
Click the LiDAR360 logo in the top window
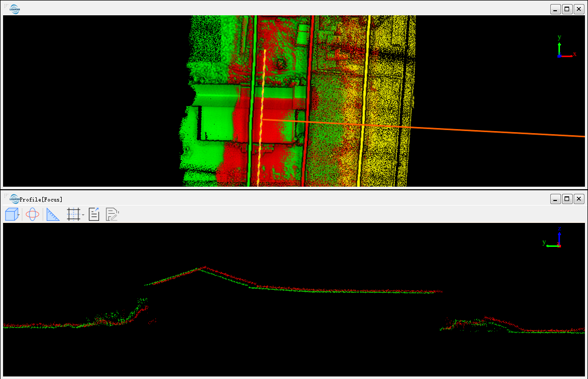tap(14, 9)
